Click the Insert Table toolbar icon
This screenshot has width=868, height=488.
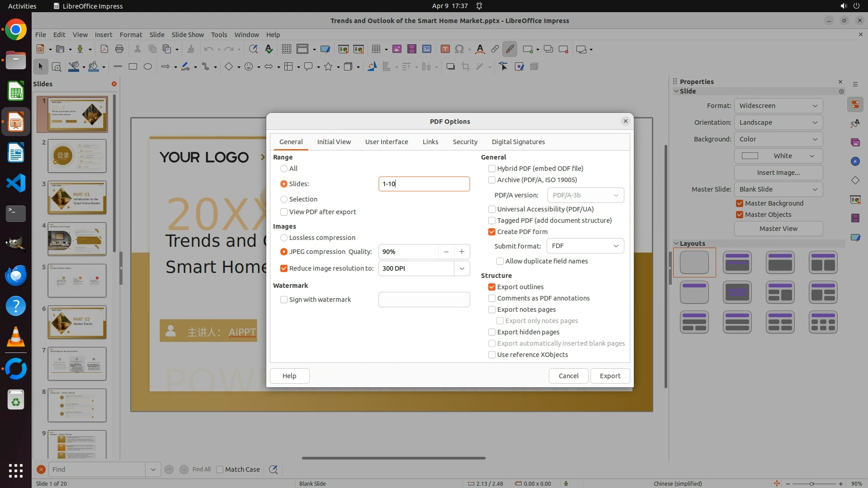point(376,49)
